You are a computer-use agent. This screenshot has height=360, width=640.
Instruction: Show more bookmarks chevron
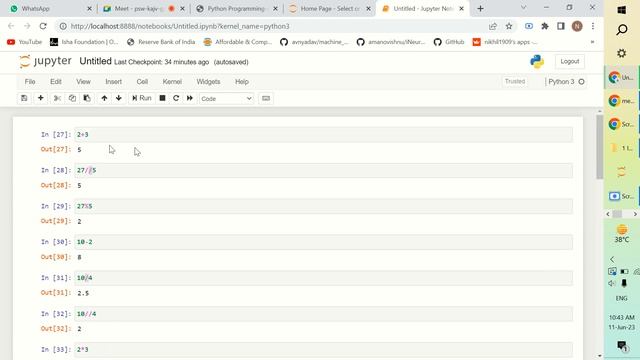pos(592,42)
